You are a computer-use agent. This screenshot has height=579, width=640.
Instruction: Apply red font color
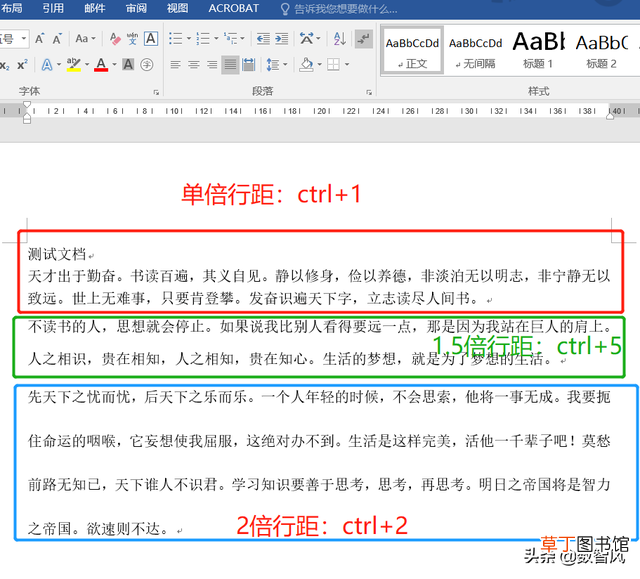point(101,65)
